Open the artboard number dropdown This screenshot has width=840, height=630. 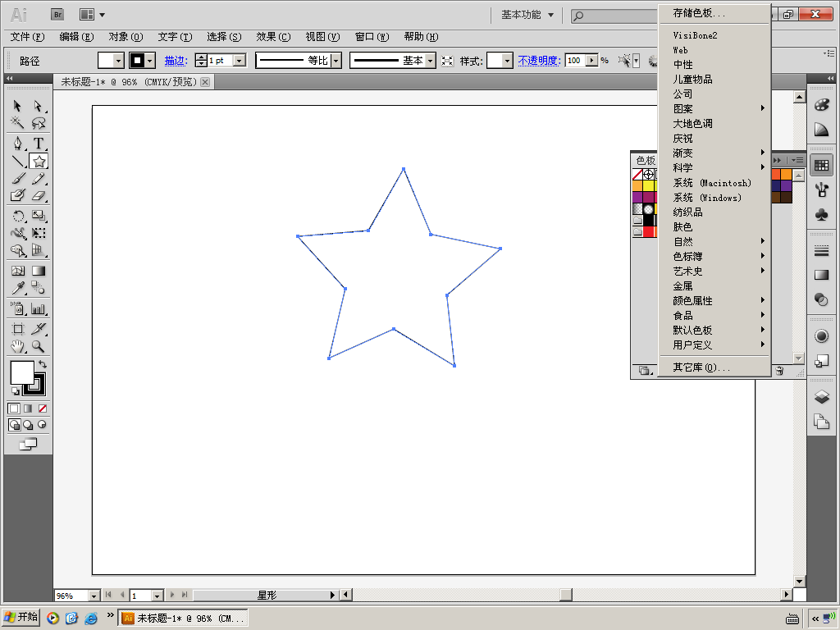tap(157, 596)
